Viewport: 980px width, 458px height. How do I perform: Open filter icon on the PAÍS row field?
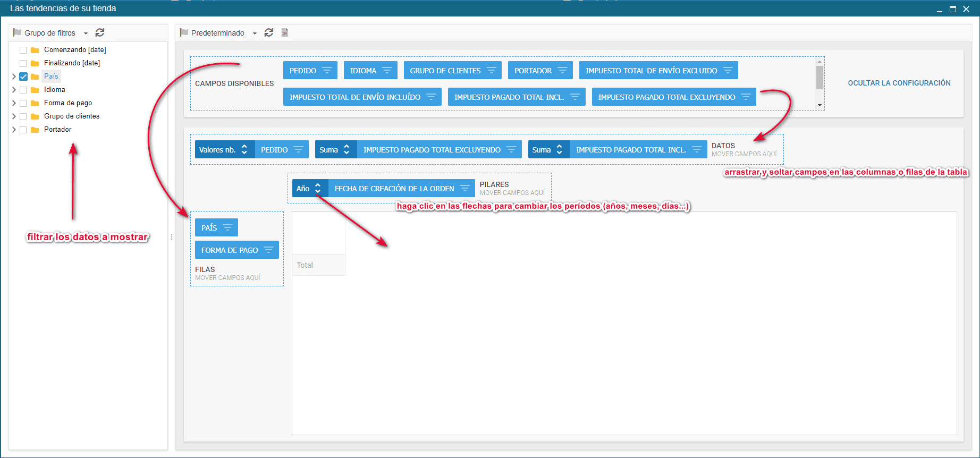(x=227, y=228)
